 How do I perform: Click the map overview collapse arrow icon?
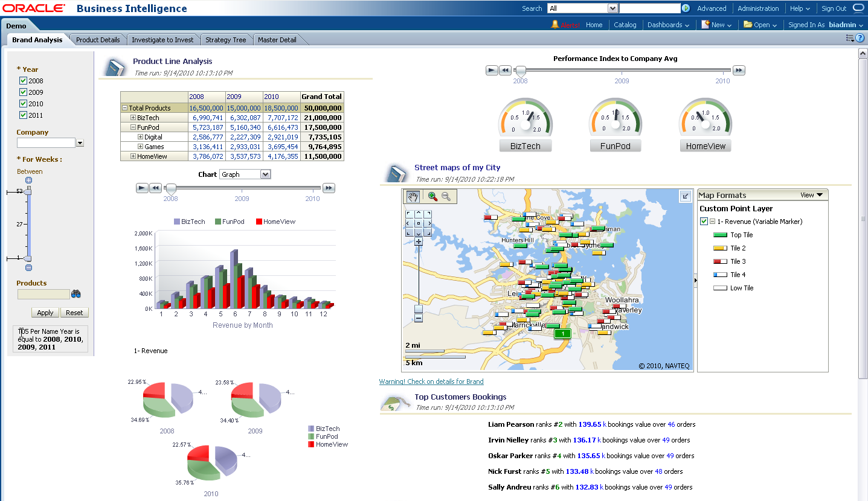(686, 196)
